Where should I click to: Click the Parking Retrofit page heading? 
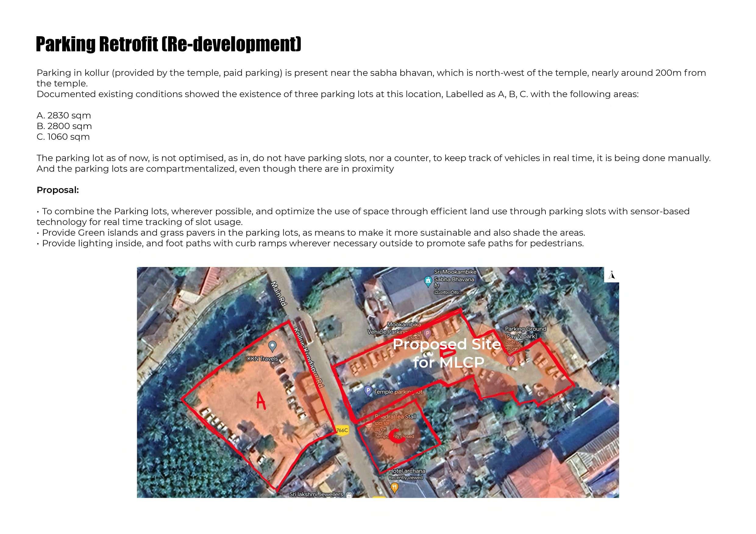168,44
